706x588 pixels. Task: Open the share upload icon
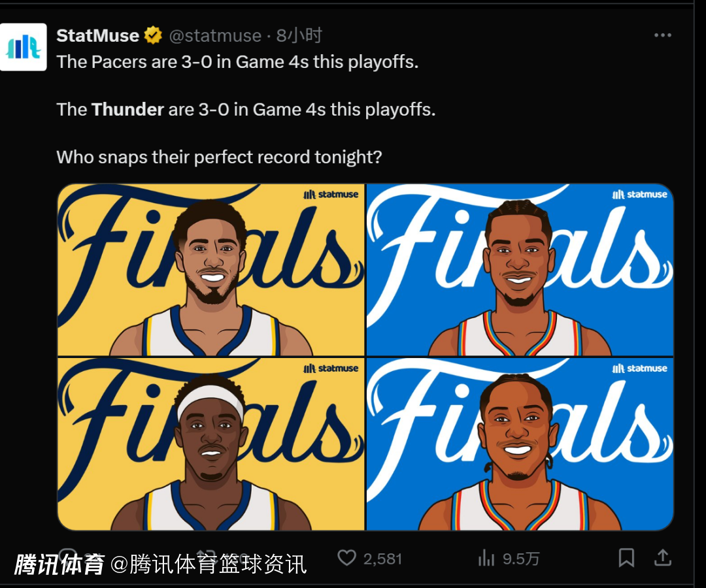pyautogui.click(x=663, y=557)
